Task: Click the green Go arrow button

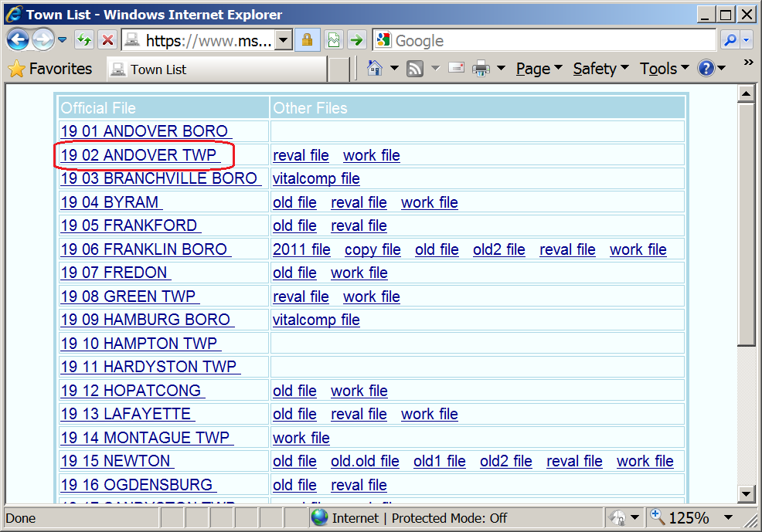Action: [x=357, y=40]
